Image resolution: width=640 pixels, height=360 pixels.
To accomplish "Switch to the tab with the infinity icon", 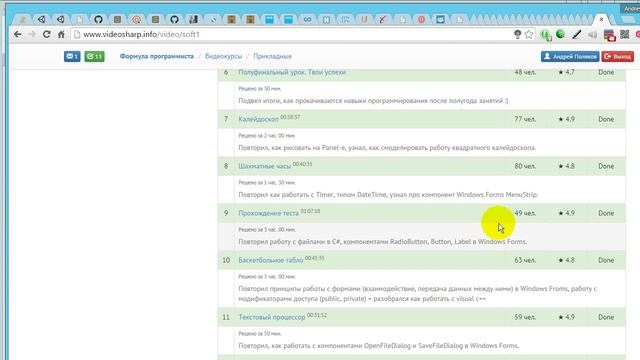I will coord(307,19).
